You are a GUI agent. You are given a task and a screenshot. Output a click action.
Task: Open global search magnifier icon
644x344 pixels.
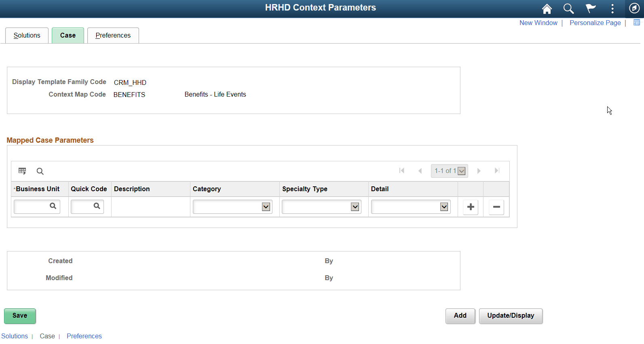point(568,8)
